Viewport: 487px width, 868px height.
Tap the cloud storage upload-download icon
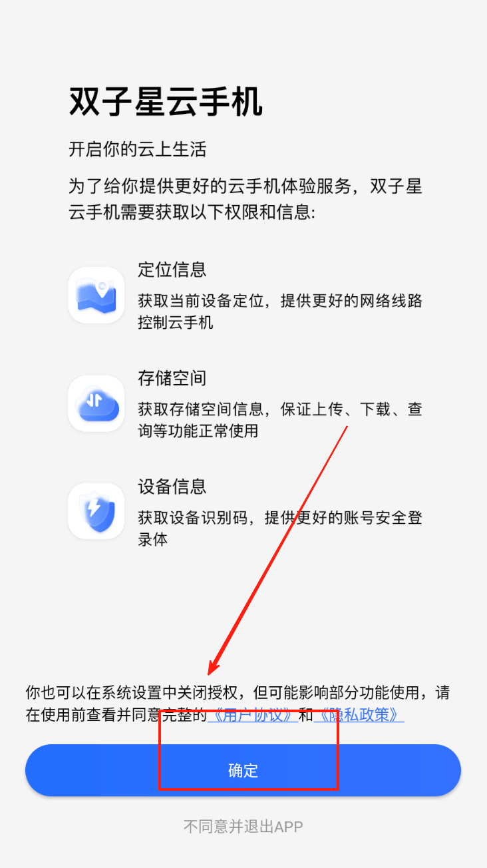96,403
